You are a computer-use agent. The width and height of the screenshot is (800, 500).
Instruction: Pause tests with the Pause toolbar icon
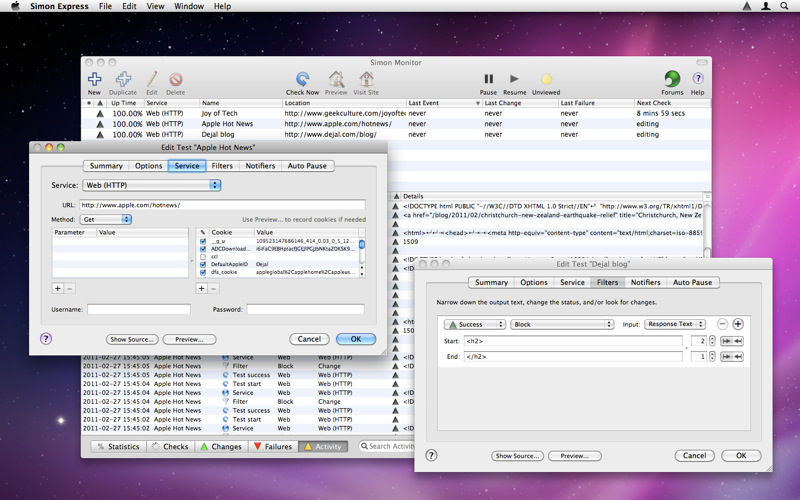[x=488, y=79]
